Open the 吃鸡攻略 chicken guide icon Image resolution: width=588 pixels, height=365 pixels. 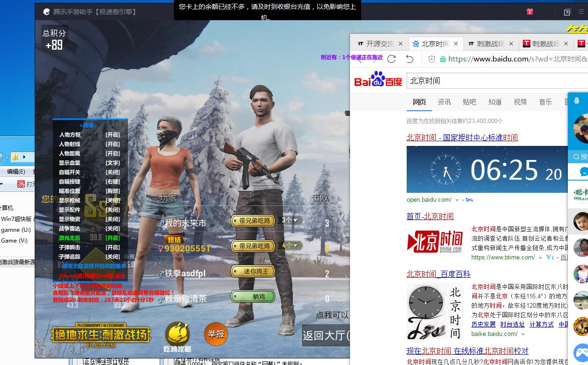178,337
